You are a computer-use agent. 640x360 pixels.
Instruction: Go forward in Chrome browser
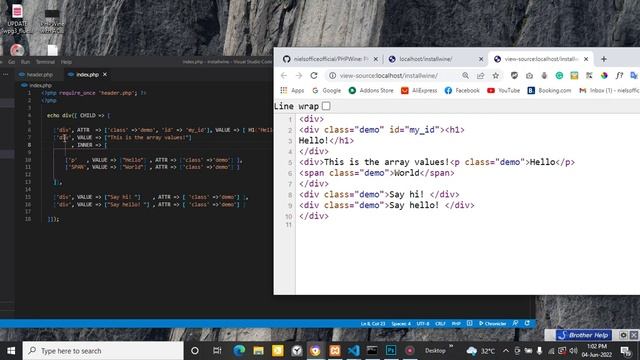pos(299,76)
